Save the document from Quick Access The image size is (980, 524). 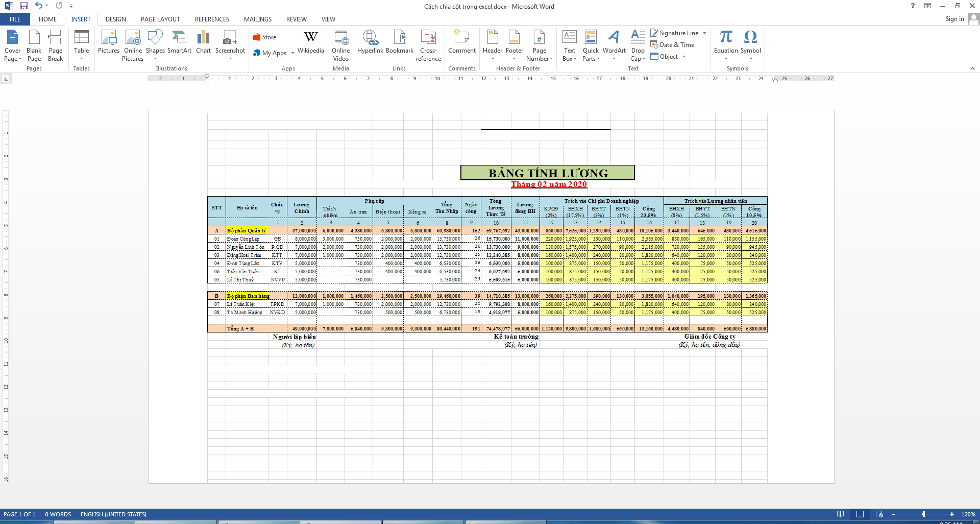coord(24,6)
